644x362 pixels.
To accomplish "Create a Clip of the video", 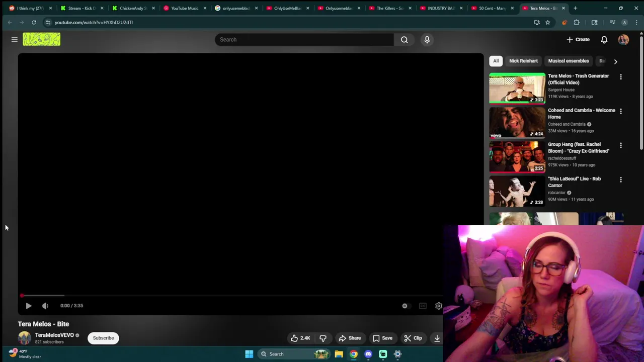I will [413, 338].
